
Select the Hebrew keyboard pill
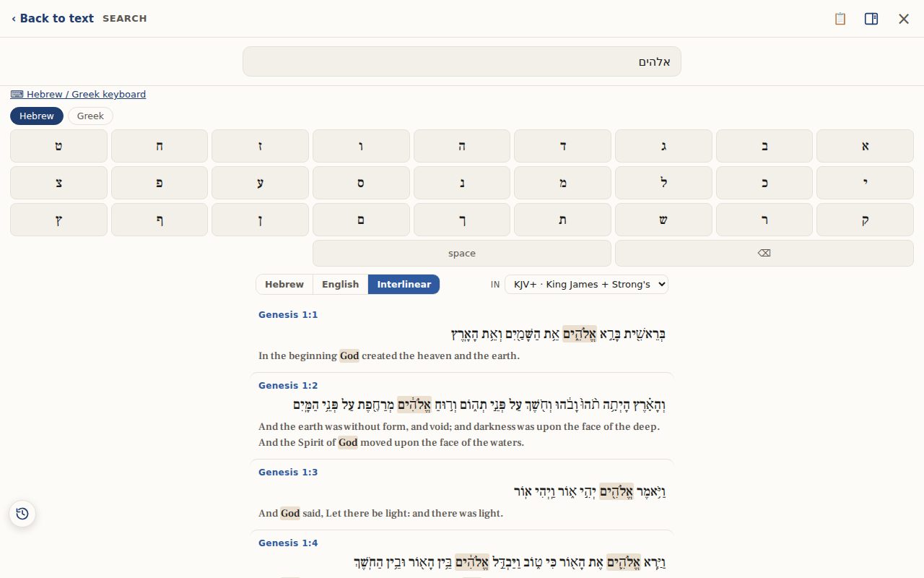pyautogui.click(x=37, y=116)
